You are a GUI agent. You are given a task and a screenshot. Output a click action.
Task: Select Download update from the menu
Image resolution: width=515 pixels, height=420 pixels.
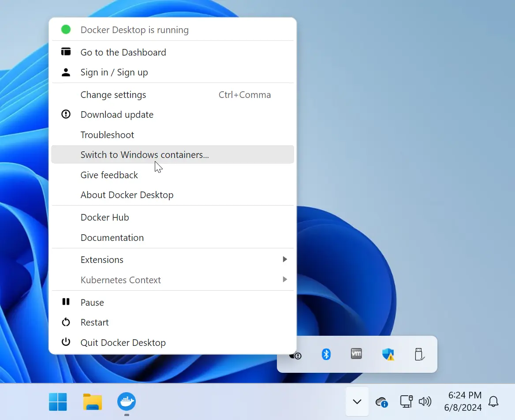pos(172,114)
